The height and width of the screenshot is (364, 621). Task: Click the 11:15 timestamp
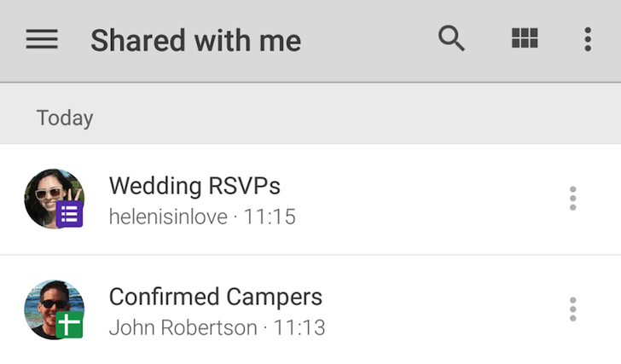click(270, 217)
